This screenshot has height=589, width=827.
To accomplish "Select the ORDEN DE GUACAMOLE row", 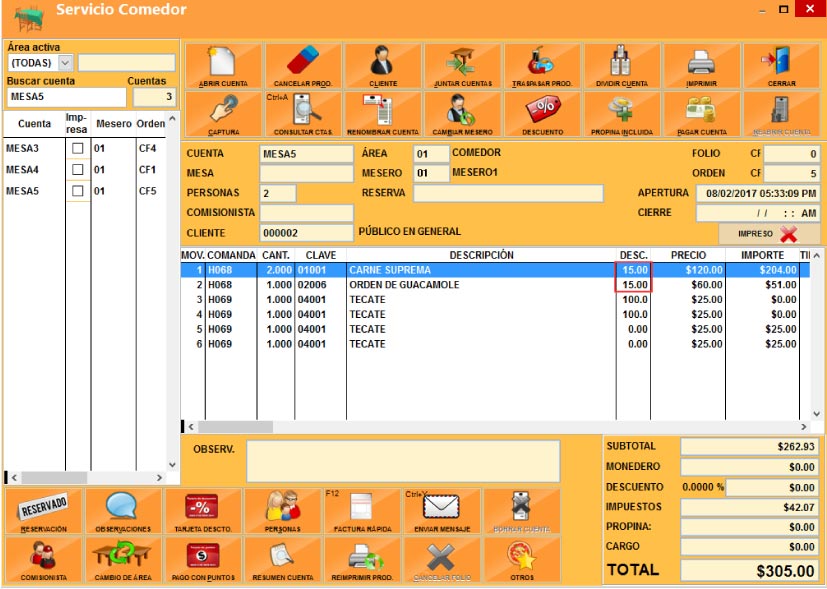I will [480, 285].
